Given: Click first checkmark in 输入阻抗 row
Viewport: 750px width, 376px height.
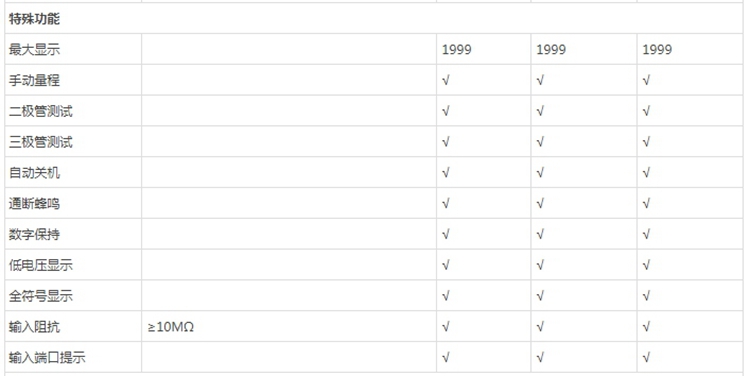Looking at the screenshot, I should (446, 327).
